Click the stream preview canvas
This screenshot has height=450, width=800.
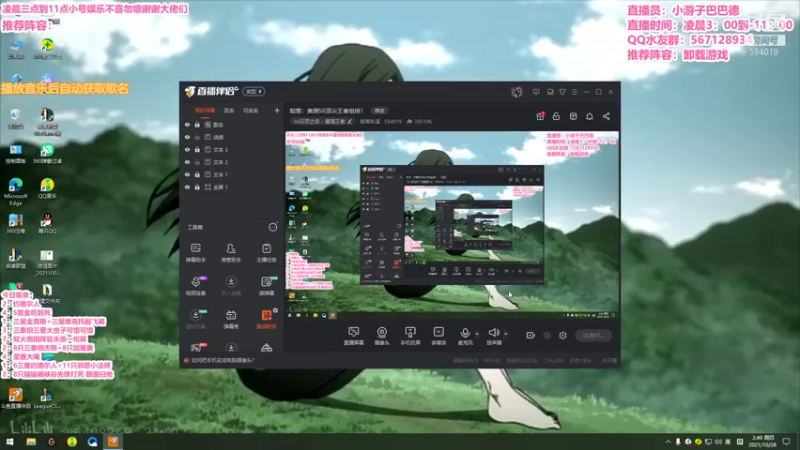tap(452, 225)
